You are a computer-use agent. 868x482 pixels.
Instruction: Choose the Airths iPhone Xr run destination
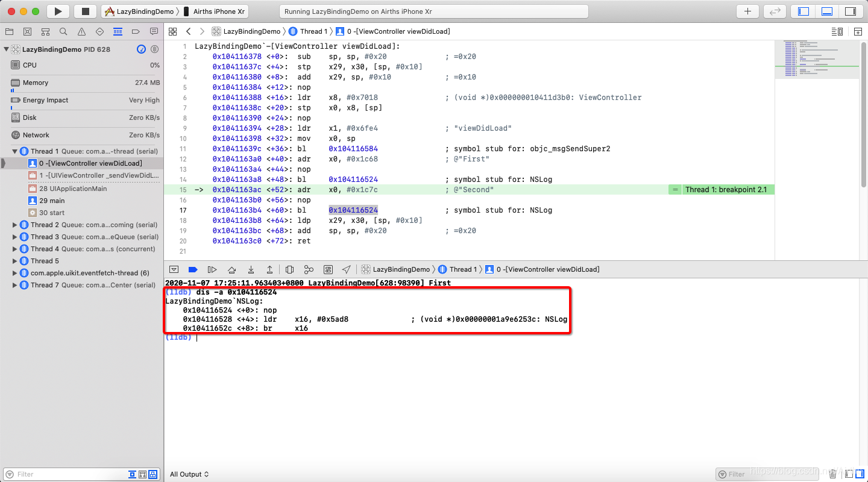[x=215, y=11]
